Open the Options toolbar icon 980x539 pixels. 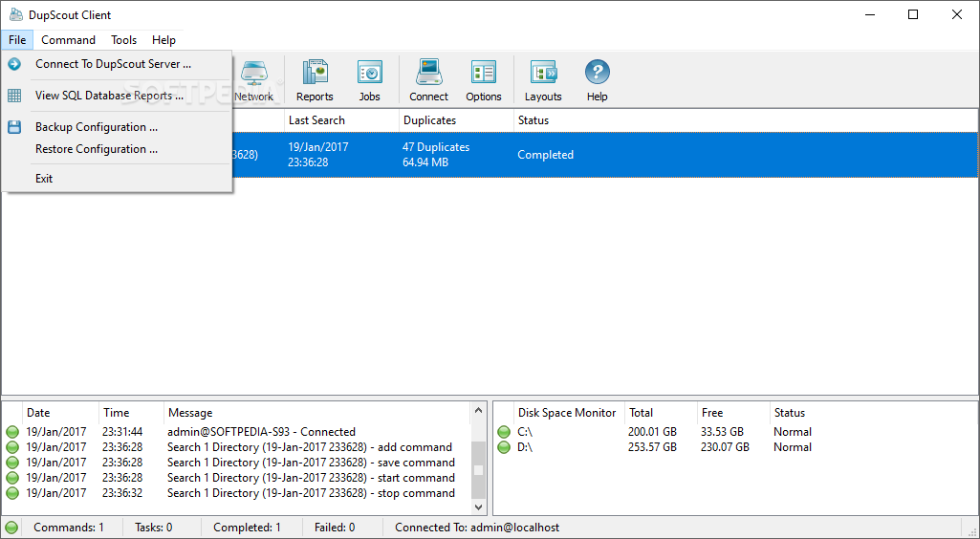click(x=483, y=73)
